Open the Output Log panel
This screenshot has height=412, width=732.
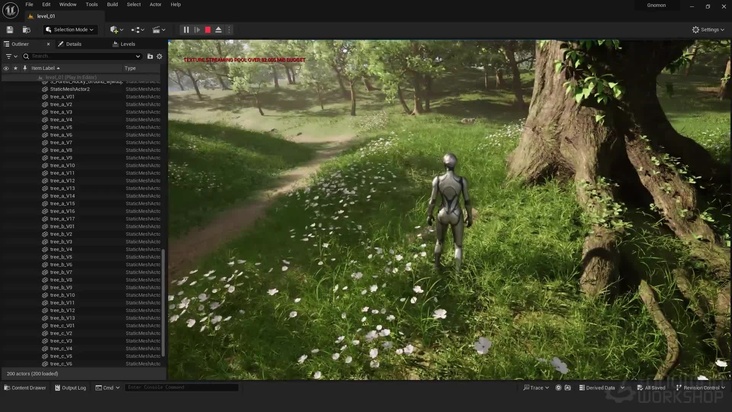pos(73,387)
